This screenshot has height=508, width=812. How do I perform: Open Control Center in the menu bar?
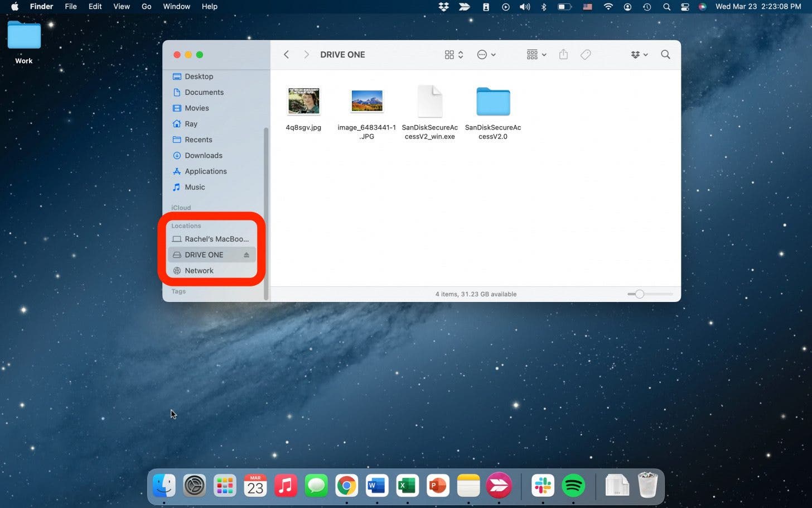click(x=685, y=7)
